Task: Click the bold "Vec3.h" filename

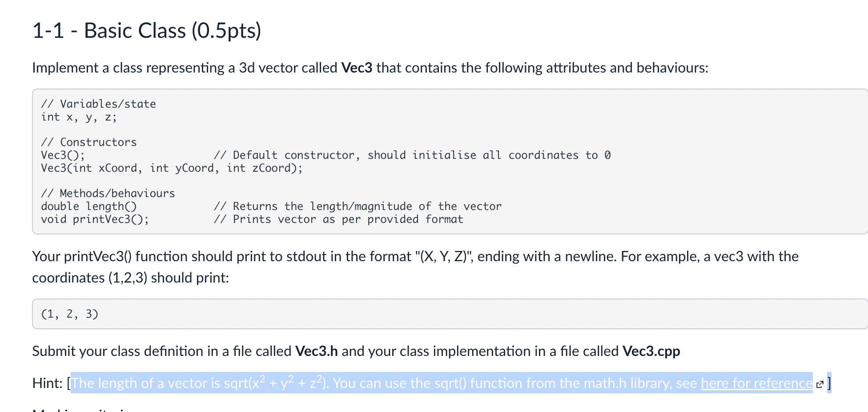Action: [x=317, y=351]
